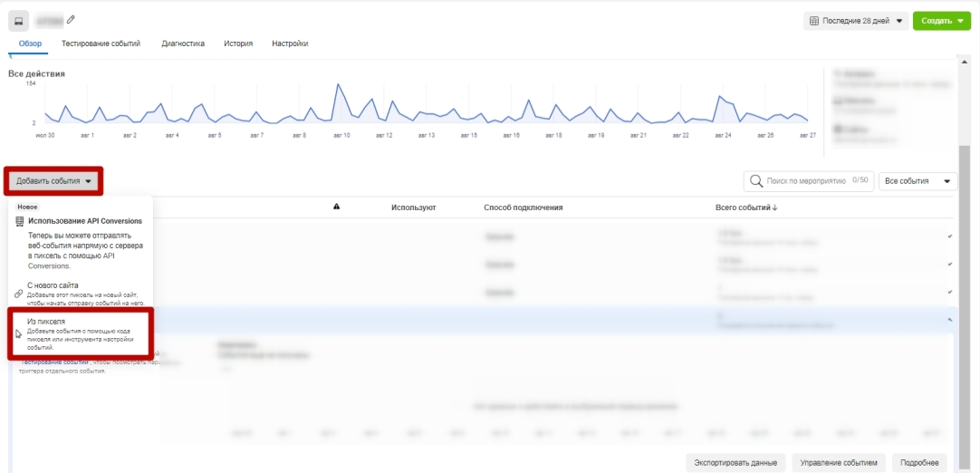Click the Подробнее button
The height and width of the screenshot is (473, 980).
(919, 462)
